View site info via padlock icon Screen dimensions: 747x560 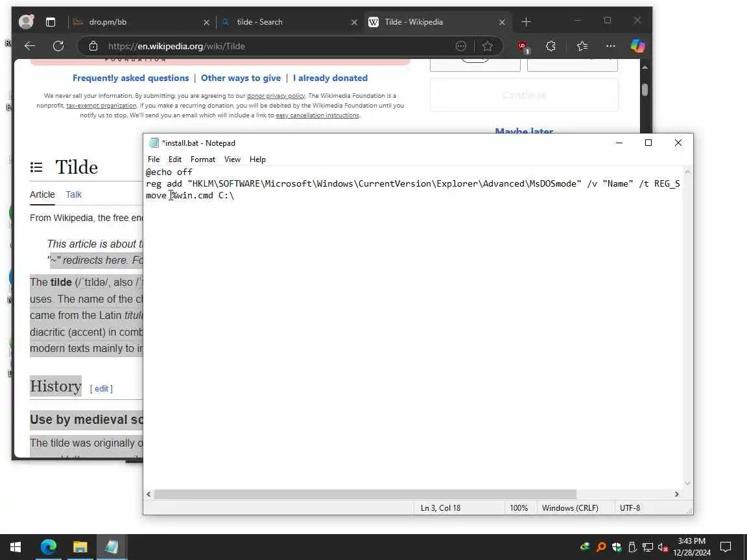(x=93, y=46)
